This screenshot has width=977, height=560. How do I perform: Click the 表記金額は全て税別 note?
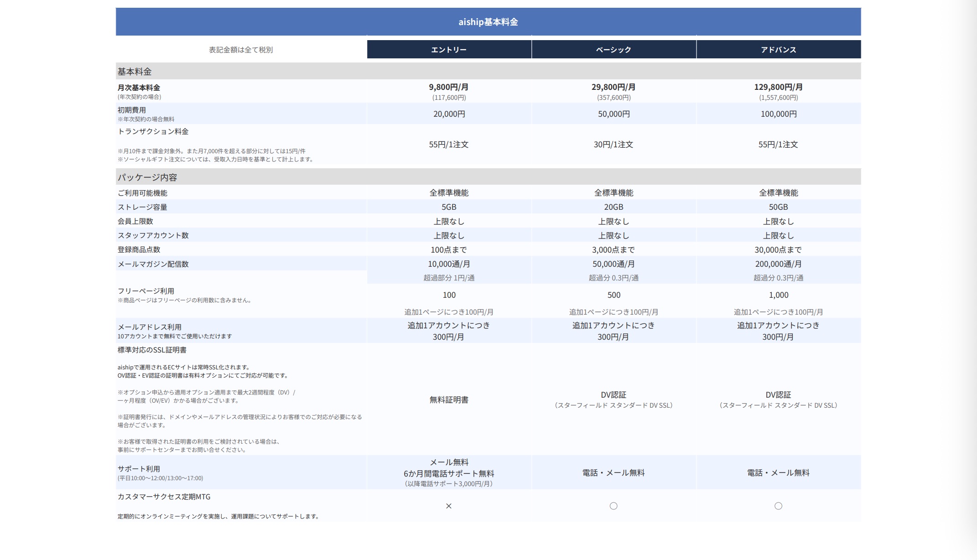click(241, 50)
